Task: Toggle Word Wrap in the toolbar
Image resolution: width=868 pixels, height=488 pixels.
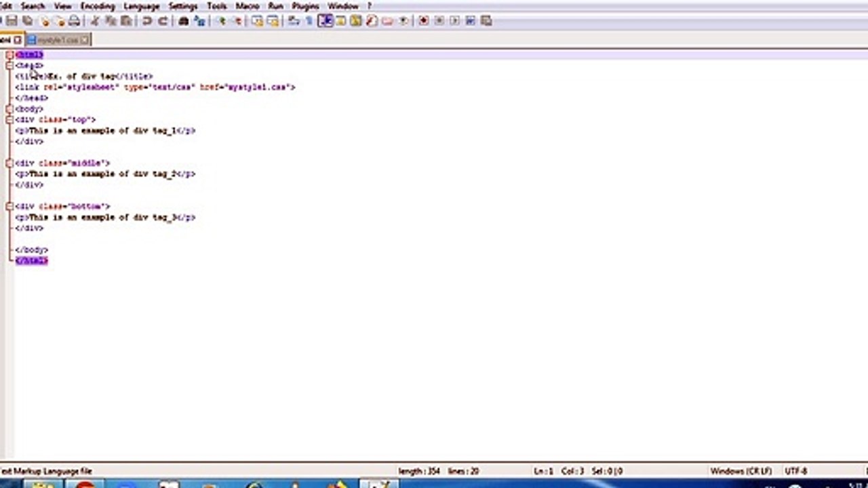Action: click(293, 21)
